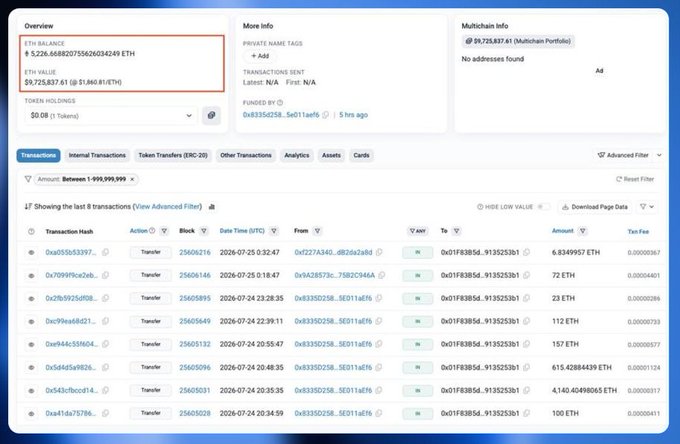Image resolution: width=680 pixels, height=444 pixels.
Task: Copy From address 0xf227A340..dB2da2a8d
Action: pos(379,252)
